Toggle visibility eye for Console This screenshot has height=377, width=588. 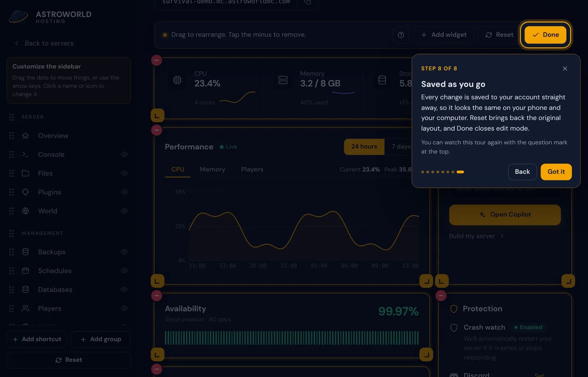(124, 154)
